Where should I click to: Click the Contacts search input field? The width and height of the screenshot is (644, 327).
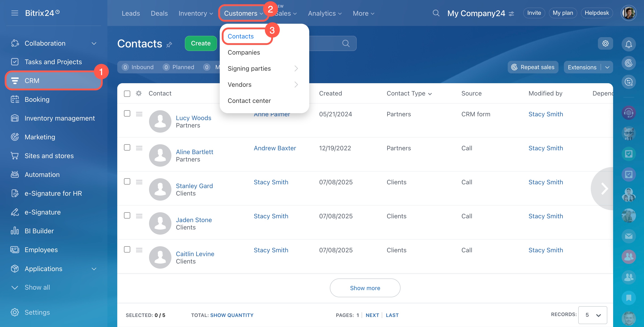pyautogui.click(x=325, y=43)
